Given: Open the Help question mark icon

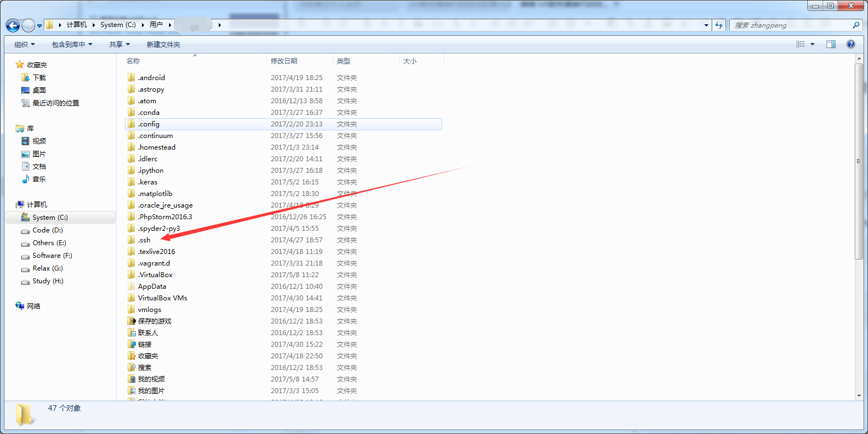Looking at the screenshot, I should pos(851,44).
